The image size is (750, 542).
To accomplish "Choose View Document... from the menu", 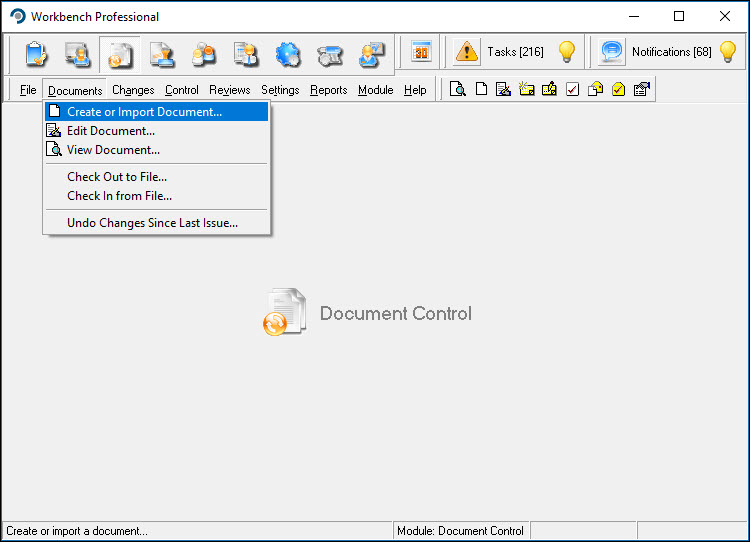I will (156, 150).
